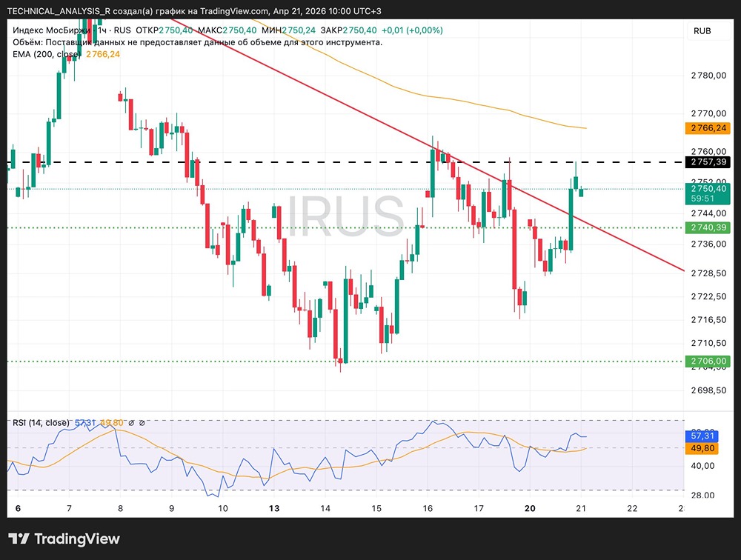Click date 14 on the time axis

pos(325,508)
